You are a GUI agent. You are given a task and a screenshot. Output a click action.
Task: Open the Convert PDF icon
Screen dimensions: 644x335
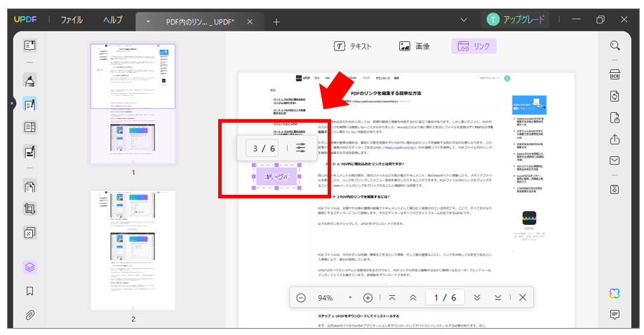pyautogui.click(x=615, y=96)
